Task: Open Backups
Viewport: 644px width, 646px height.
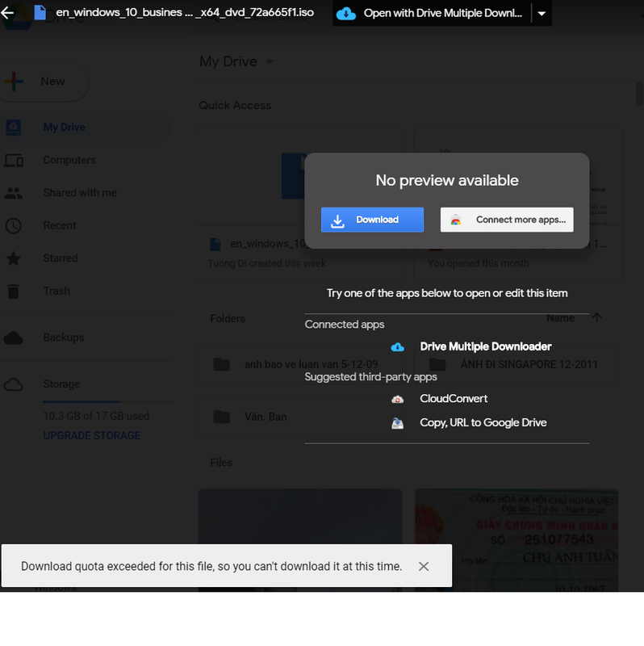Action: coord(64,338)
